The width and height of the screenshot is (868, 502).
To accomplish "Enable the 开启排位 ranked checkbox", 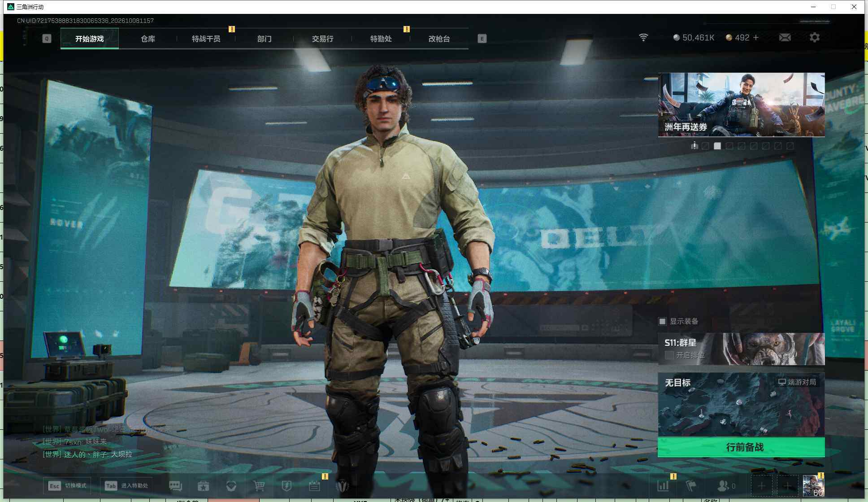I will click(669, 355).
